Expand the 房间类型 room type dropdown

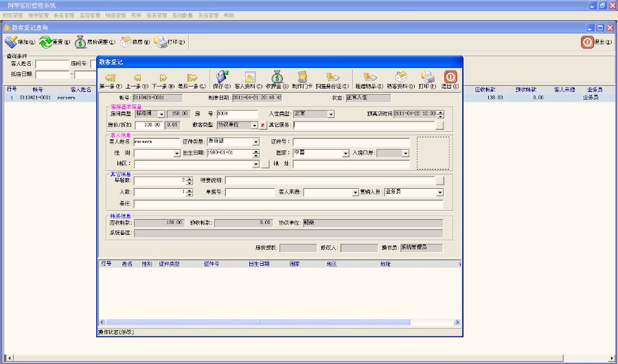coord(162,114)
